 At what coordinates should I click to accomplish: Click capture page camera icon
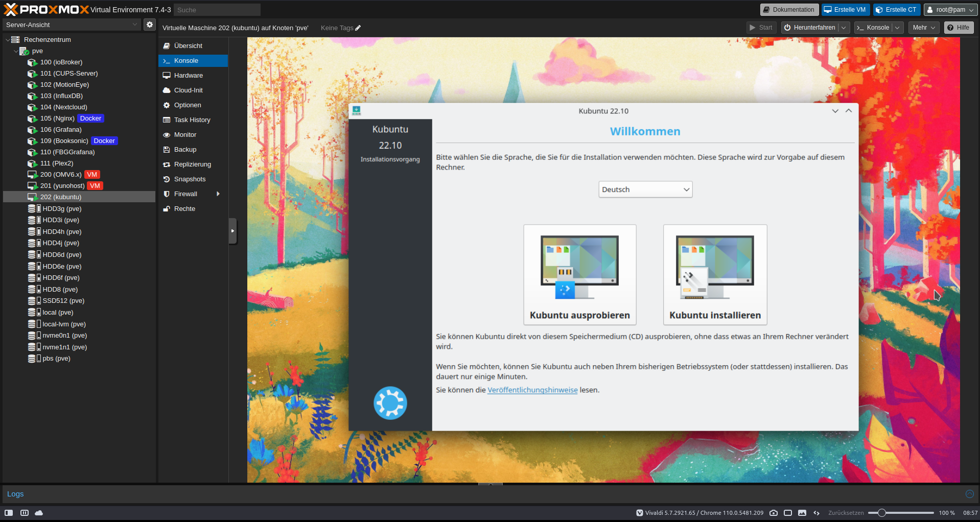(x=774, y=513)
